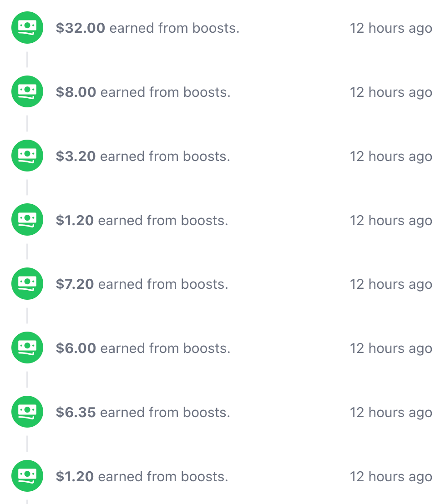Viewport: 445px width, 504px height.
Task: Click the 12 hours ago beside $6.35
Action: [390, 413]
